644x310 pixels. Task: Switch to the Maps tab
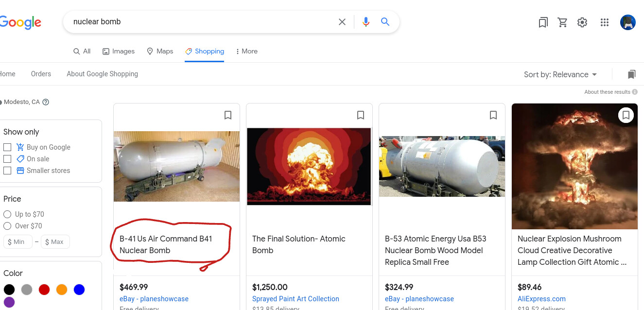[160, 51]
